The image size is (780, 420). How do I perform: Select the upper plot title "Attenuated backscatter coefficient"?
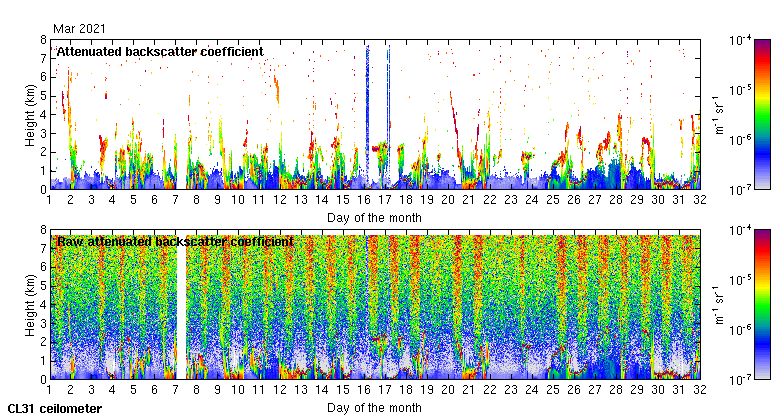click(x=160, y=51)
